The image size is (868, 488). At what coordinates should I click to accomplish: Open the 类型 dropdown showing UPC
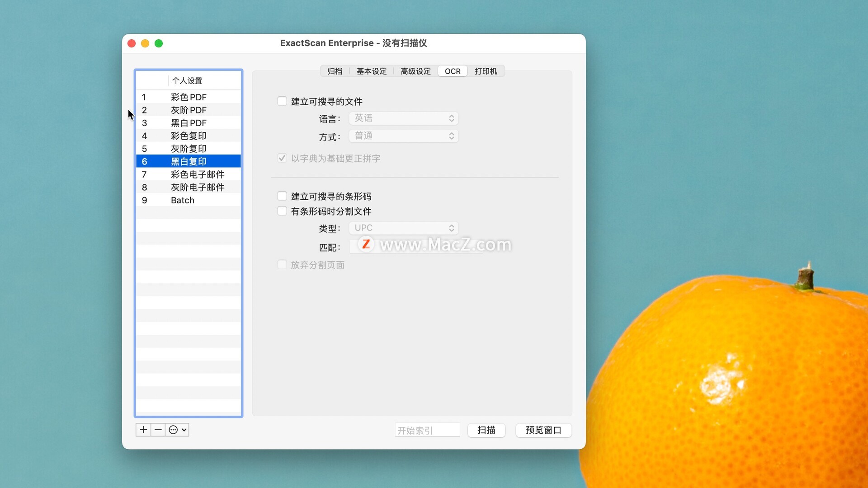[404, 228]
